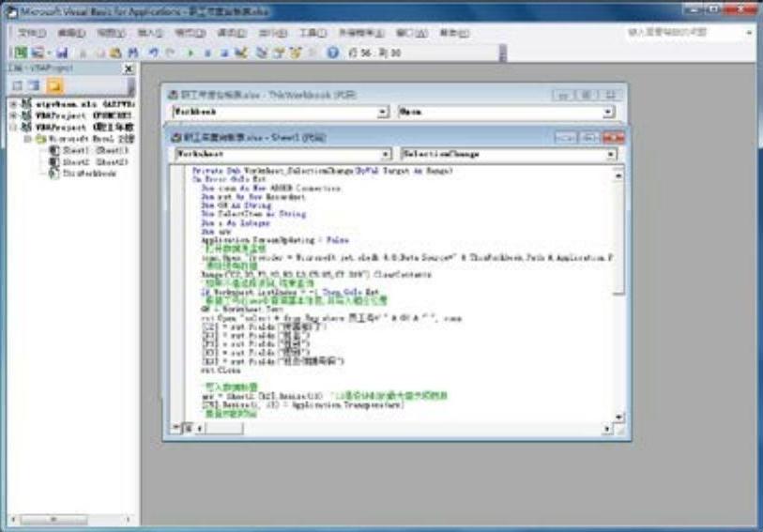Switch to Procedure View button

pos(176,428)
